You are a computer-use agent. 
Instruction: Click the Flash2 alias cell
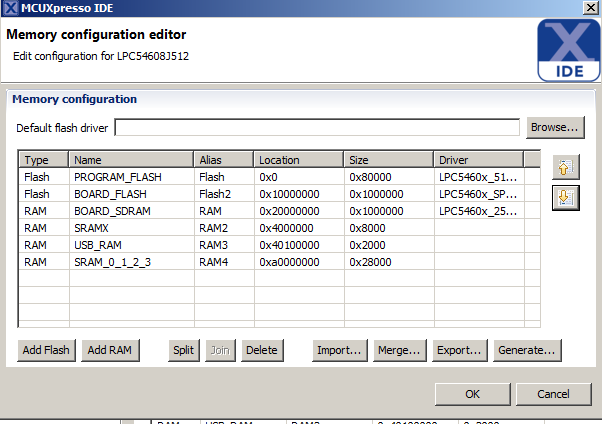point(224,194)
